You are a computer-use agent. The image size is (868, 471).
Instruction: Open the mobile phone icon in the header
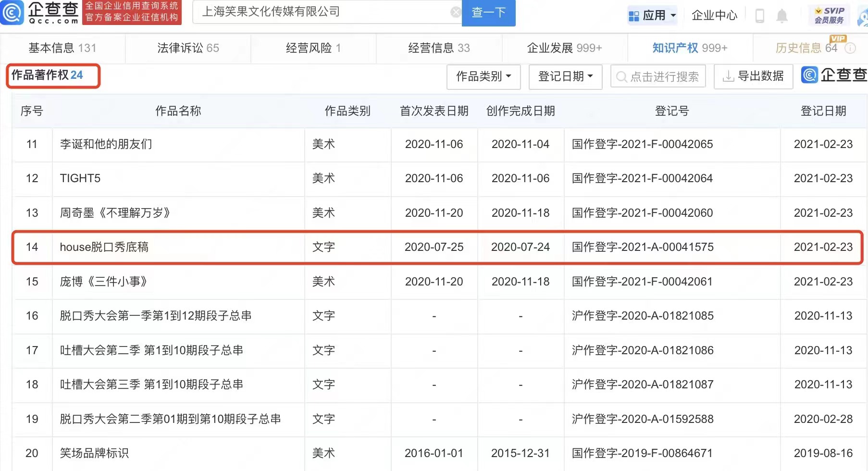pyautogui.click(x=760, y=15)
